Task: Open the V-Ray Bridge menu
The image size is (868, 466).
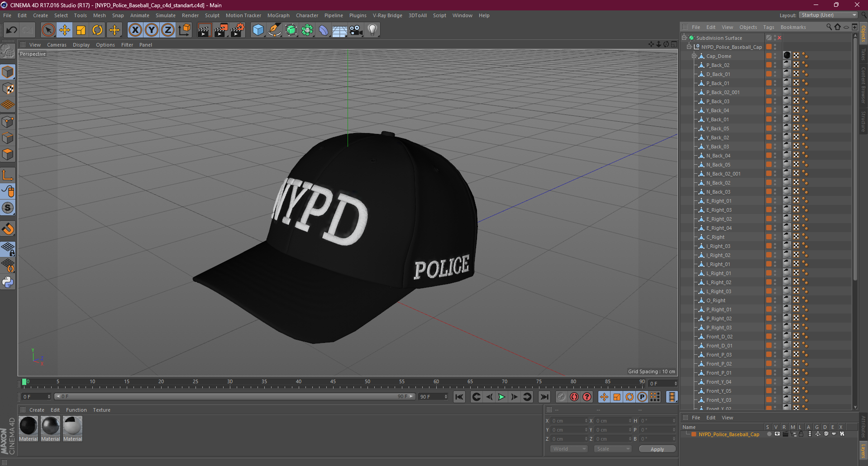Action: (x=387, y=15)
